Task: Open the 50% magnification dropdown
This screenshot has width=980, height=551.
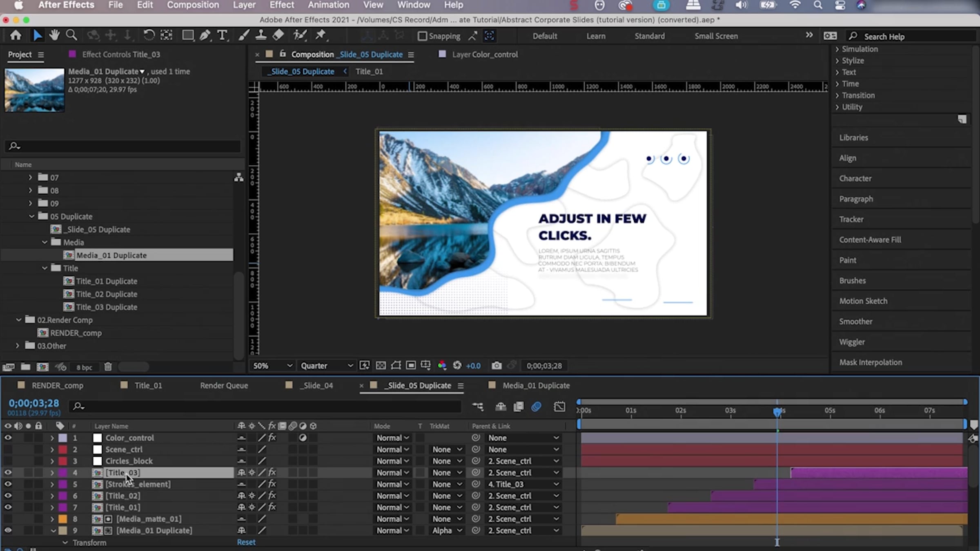Action: (272, 366)
